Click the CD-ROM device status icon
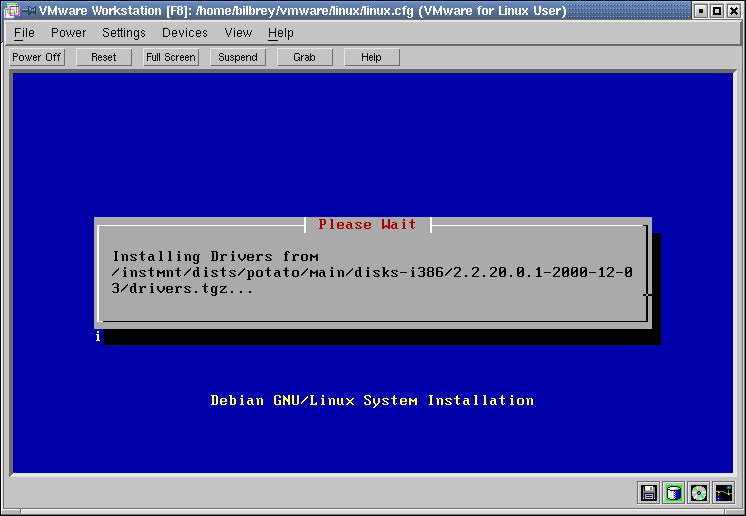Viewport: 746px width, 516px height. point(699,492)
